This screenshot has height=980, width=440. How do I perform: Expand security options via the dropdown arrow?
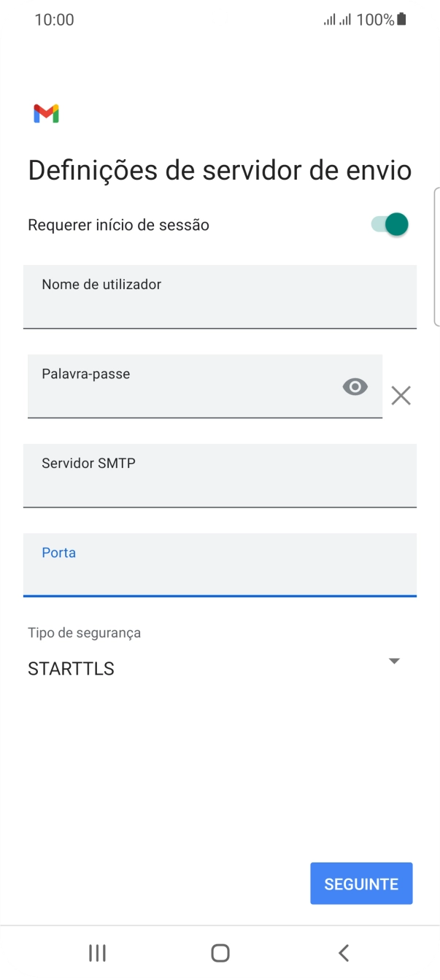[394, 661]
